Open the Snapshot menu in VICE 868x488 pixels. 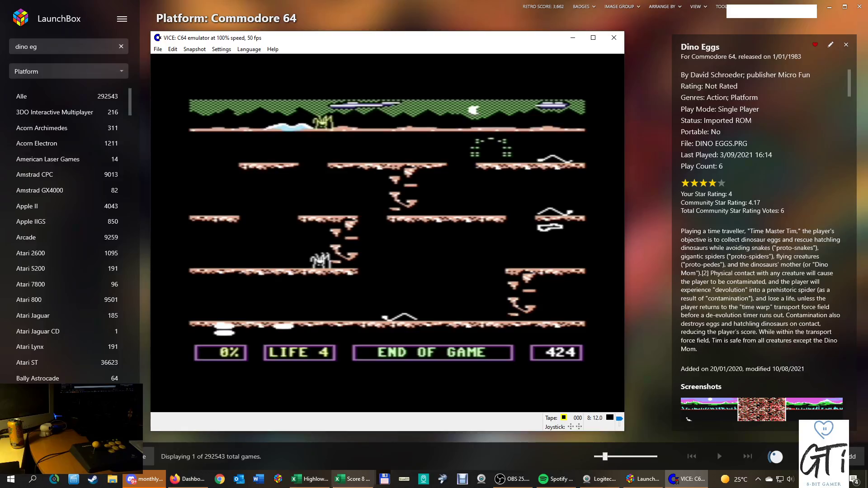tap(194, 49)
